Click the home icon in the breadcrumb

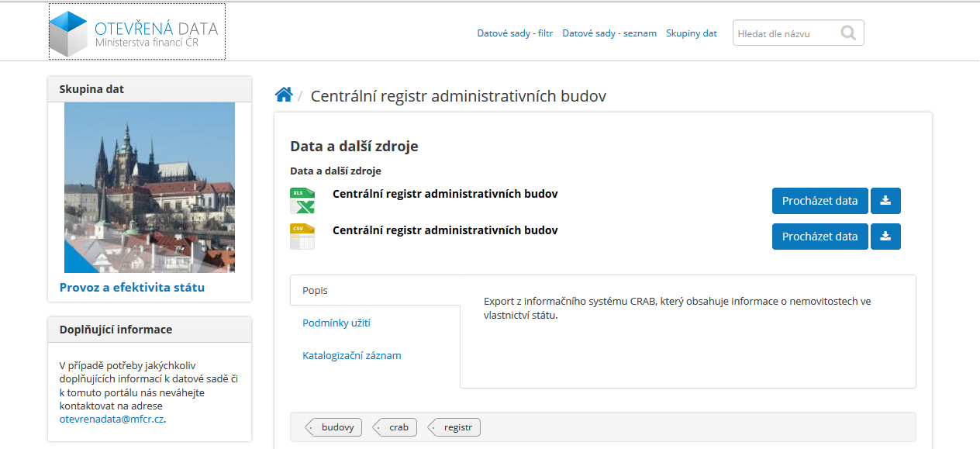pyautogui.click(x=284, y=95)
